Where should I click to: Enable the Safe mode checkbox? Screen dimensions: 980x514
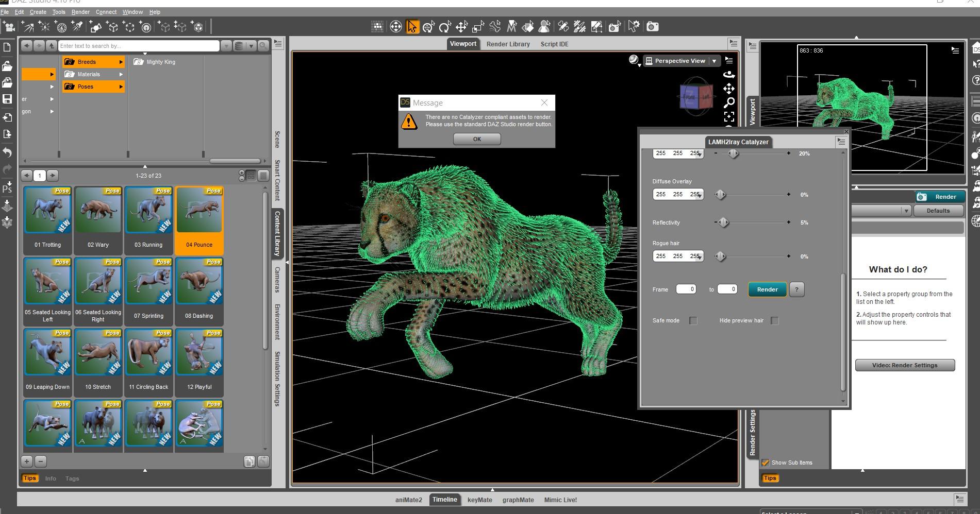click(693, 321)
